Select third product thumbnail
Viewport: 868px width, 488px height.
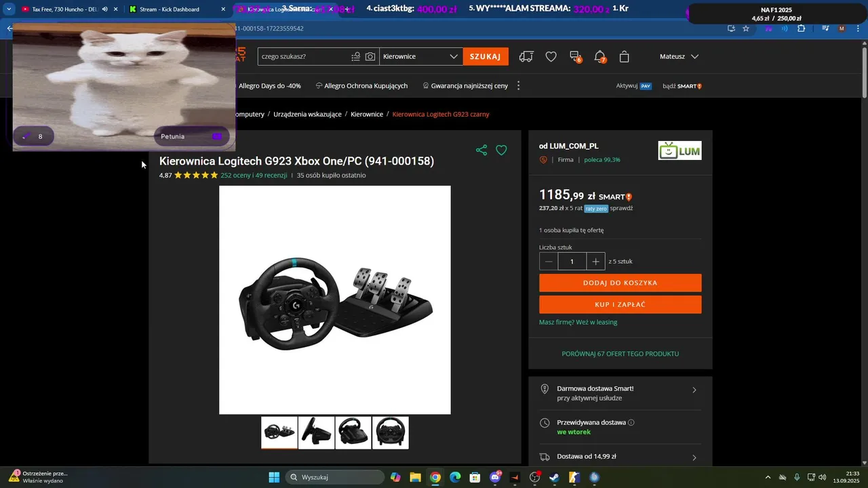point(353,432)
